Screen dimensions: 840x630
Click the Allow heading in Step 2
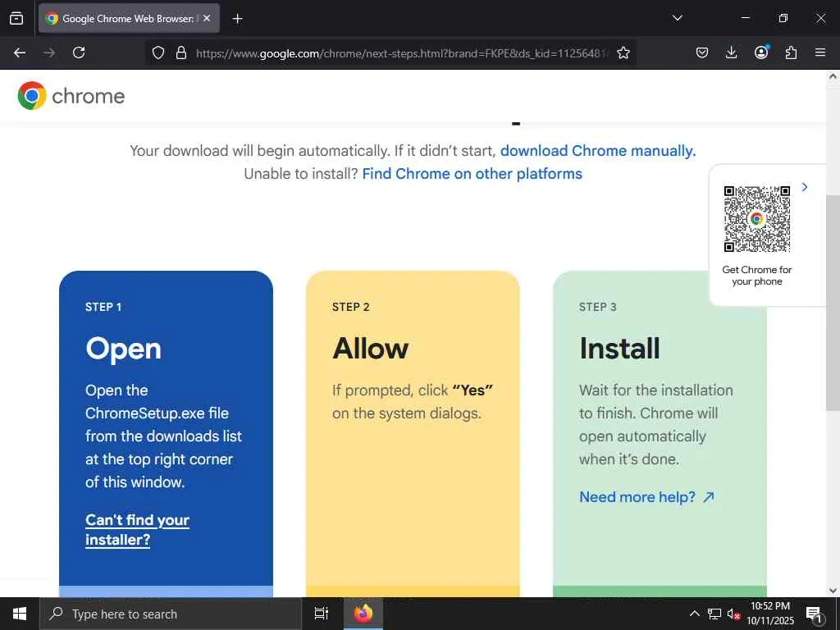370,348
